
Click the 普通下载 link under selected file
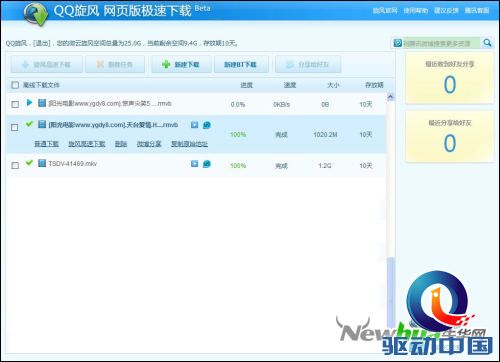pyautogui.click(x=46, y=144)
